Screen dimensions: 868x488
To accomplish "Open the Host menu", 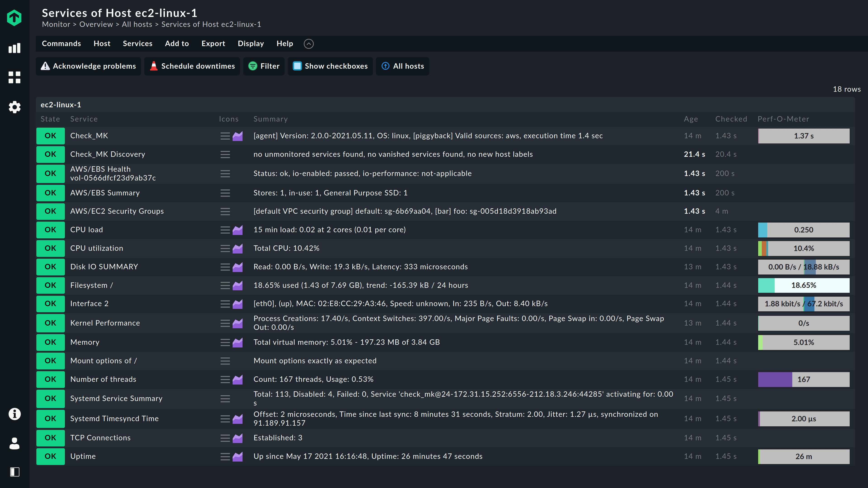I will (x=102, y=44).
